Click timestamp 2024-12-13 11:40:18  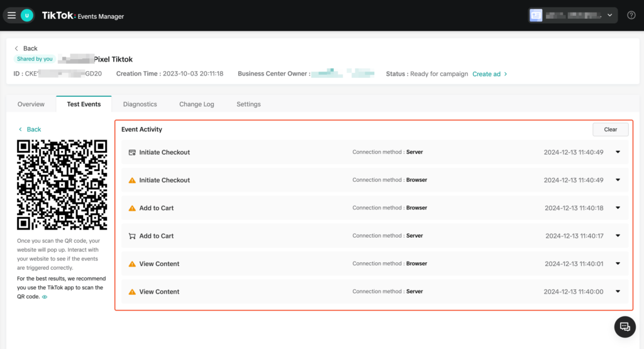pyautogui.click(x=574, y=208)
